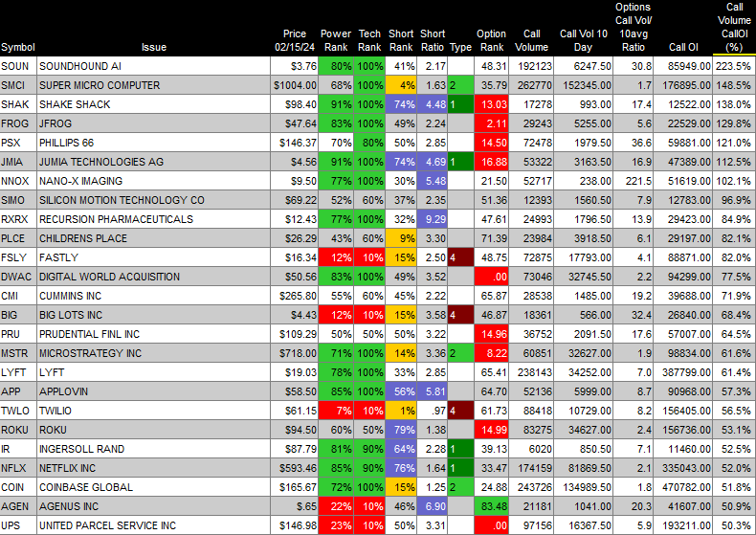Select PLCE option rank 71.39
756x535 pixels.
point(491,238)
